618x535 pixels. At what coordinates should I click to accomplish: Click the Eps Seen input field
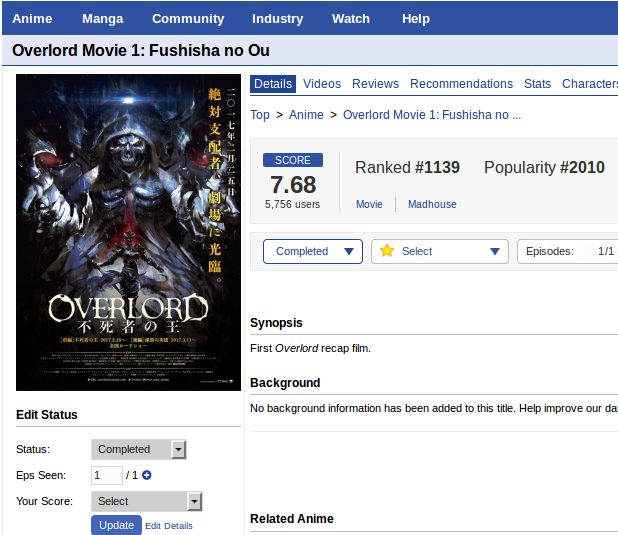tap(106, 475)
